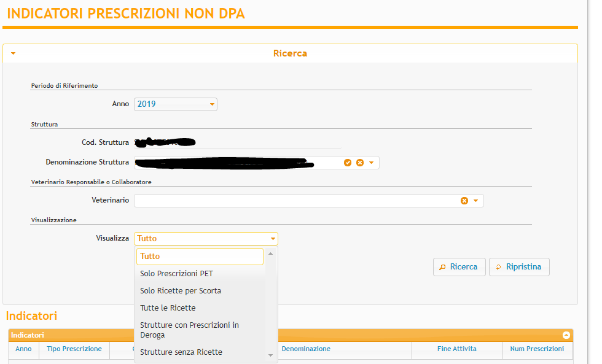Select Strutture senza Ricette option
This screenshot has height=364, width=602.
click(x=200, y=352)
